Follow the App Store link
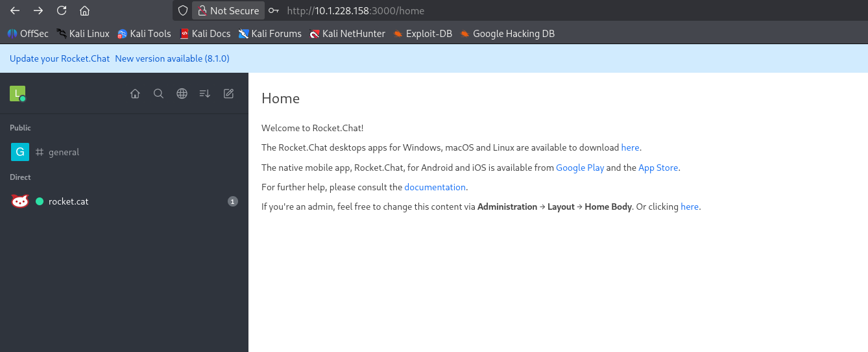 click(658, 168)
